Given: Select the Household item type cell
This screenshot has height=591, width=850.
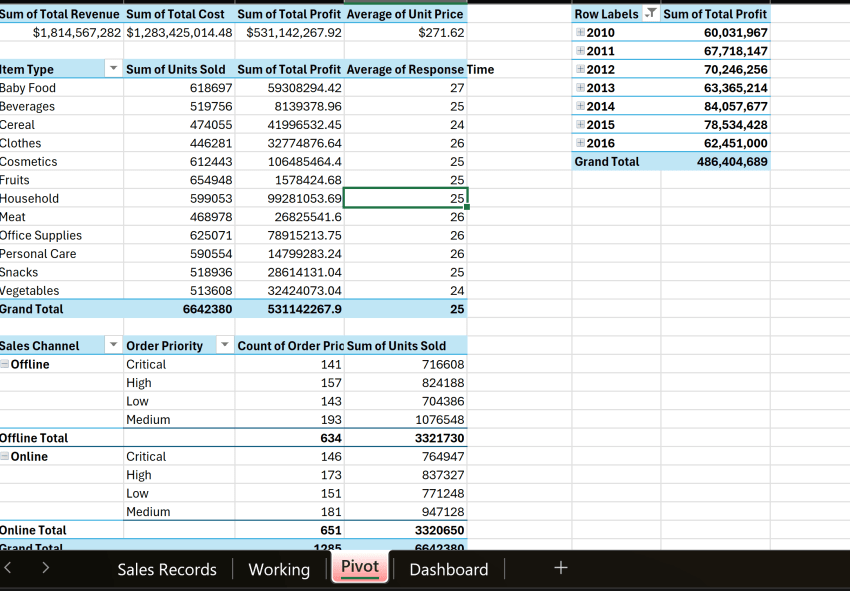Looking at the screenshot, I should 61,198.
